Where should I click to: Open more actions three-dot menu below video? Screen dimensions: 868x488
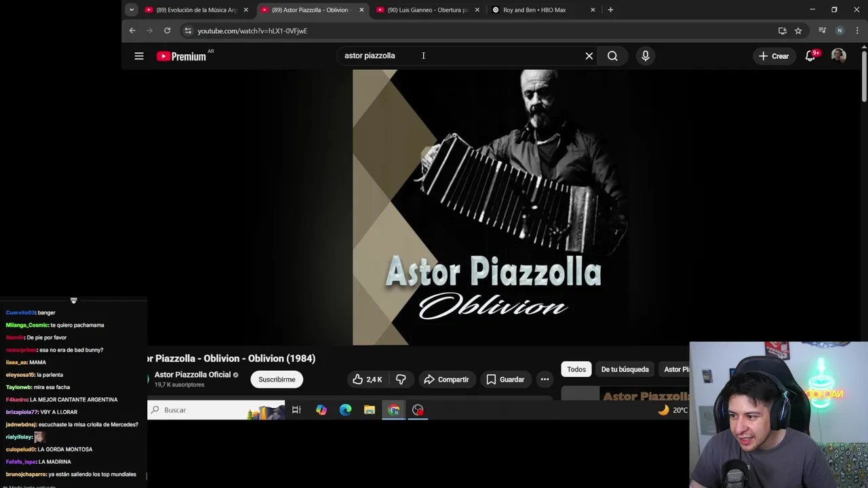click(545, 380)
